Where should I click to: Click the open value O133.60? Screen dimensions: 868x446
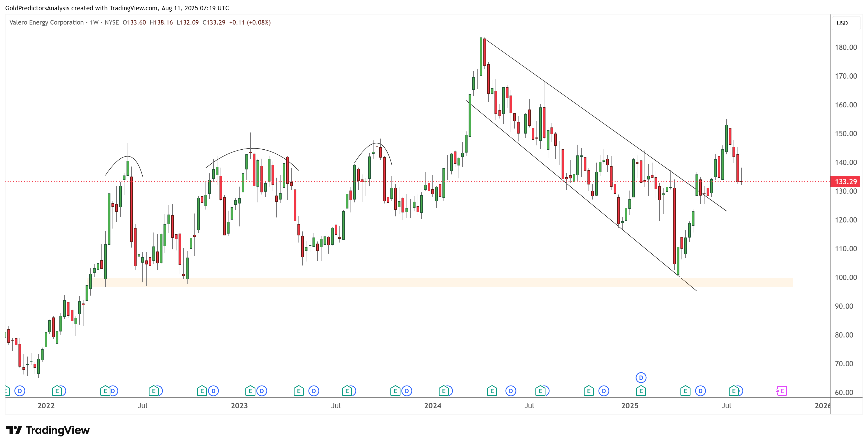tap(134, 22)
